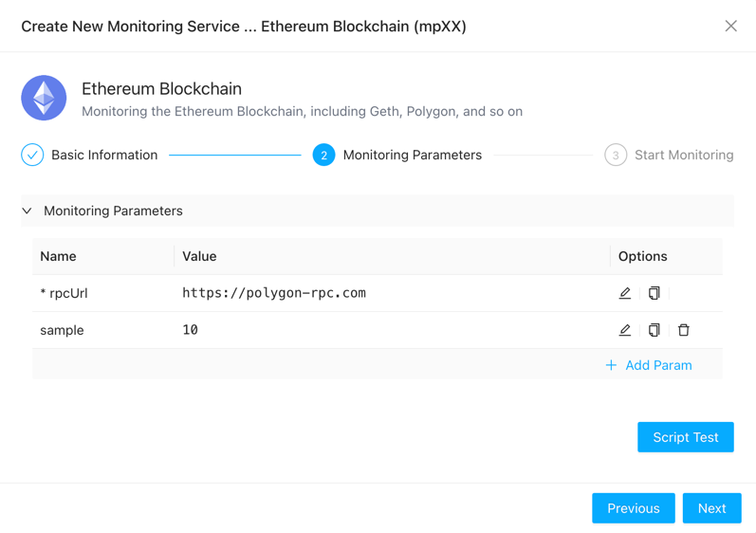Go to the Basic Information step
756x533 pixels.
104,155
